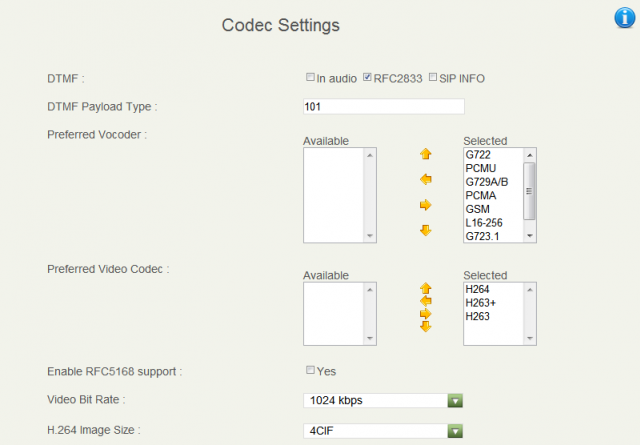Click video codec down arrow

(426, 326)
